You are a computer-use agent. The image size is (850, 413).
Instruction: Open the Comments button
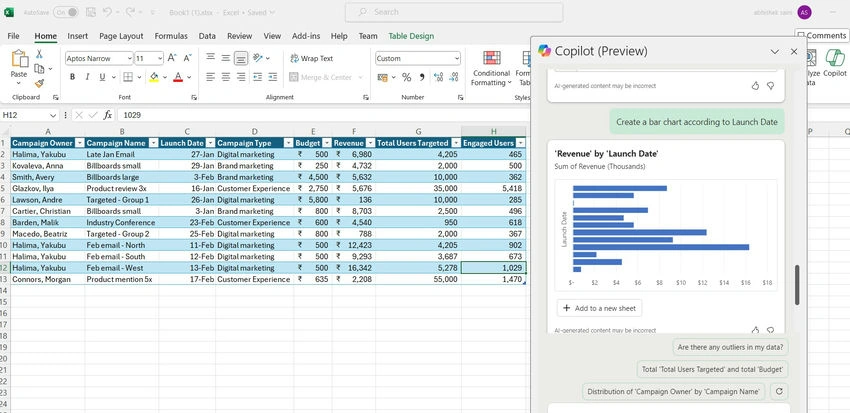822,36
